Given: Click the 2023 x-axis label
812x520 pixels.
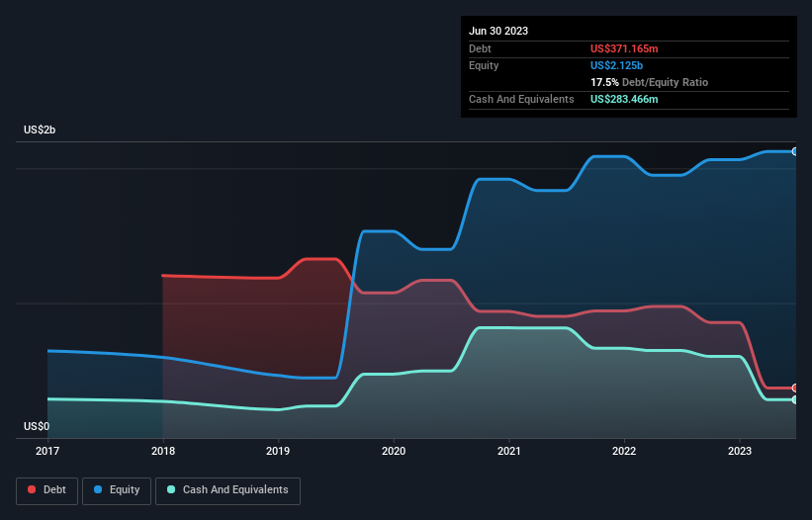Looking at the screenshot, I should 740,451.
